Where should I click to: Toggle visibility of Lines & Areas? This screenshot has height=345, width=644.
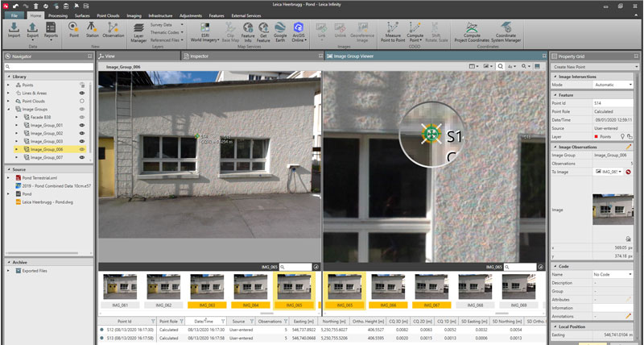pyautogui.click(x=82, y=94)
